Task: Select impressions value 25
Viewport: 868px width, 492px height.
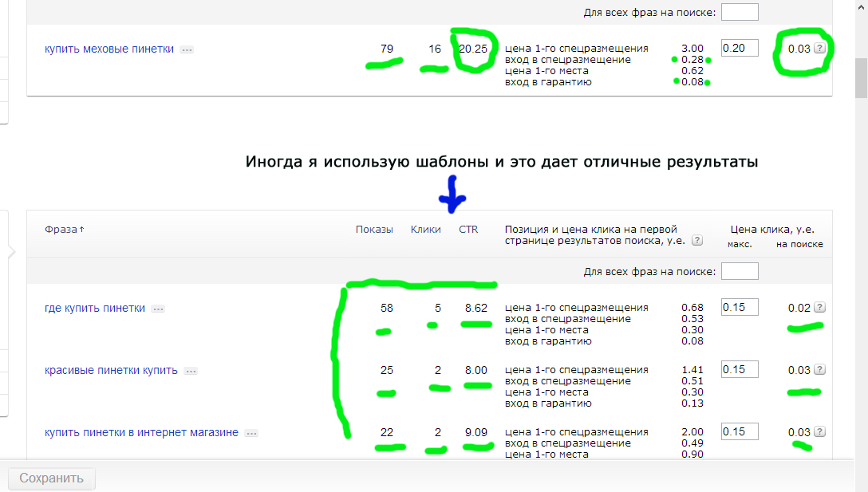Action: (x=387, y=370)
